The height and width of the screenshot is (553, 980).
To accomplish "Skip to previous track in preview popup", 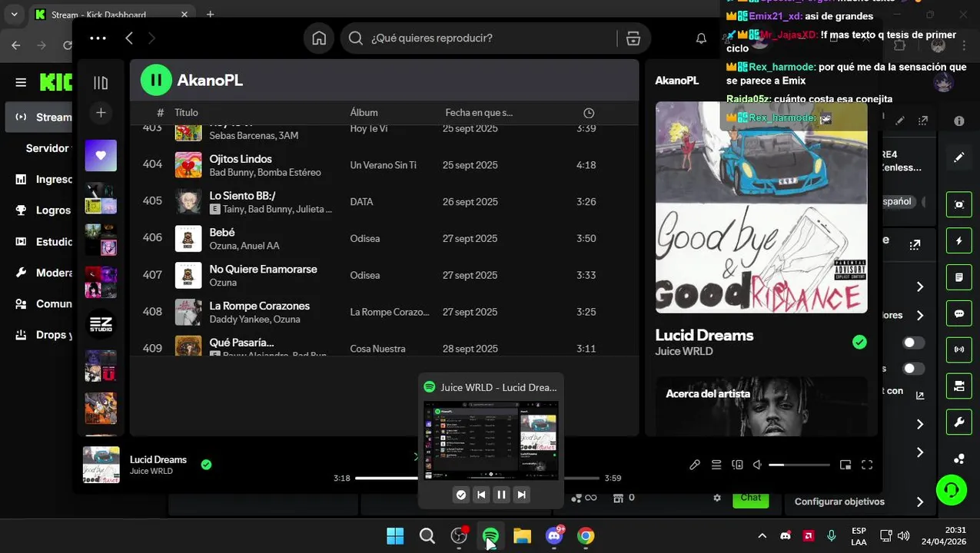I will (481, 495).
